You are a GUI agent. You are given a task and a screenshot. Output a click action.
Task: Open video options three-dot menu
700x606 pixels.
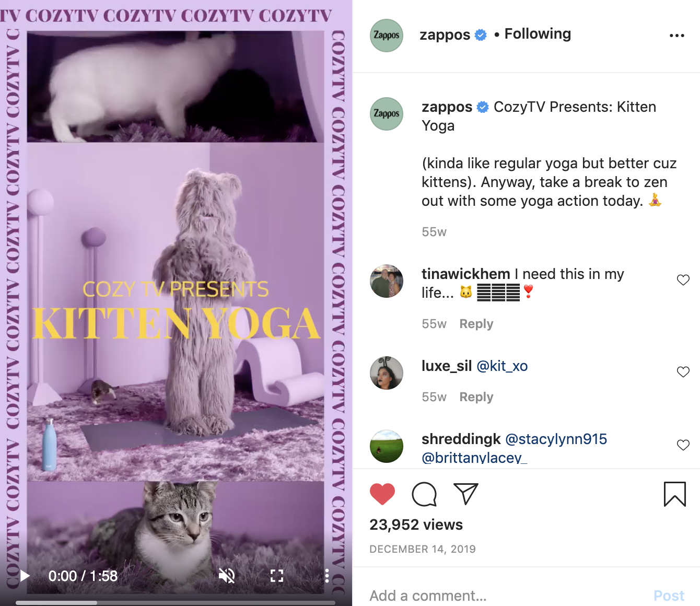pos(327,576)
